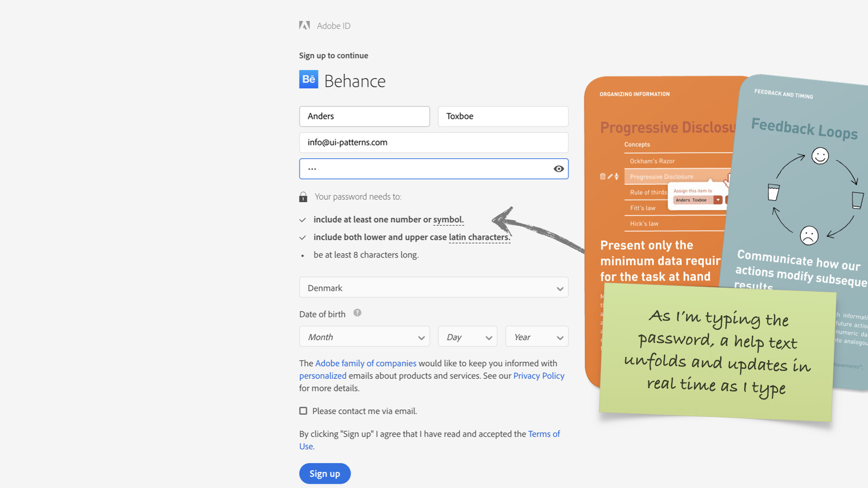Click the date of birth help question-mark icon
Image resolution: width=868 pixels, height=488 pixels.
tap(357, 313)
